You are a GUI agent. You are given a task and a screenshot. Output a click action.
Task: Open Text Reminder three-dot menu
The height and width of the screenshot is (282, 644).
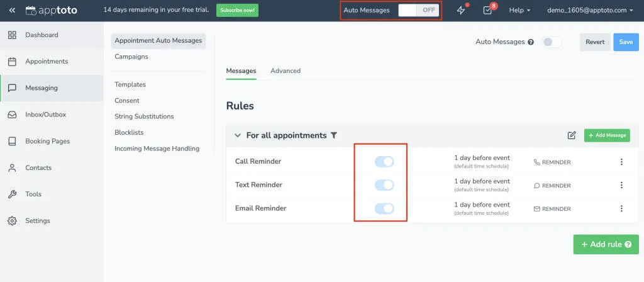coord(621,186)
